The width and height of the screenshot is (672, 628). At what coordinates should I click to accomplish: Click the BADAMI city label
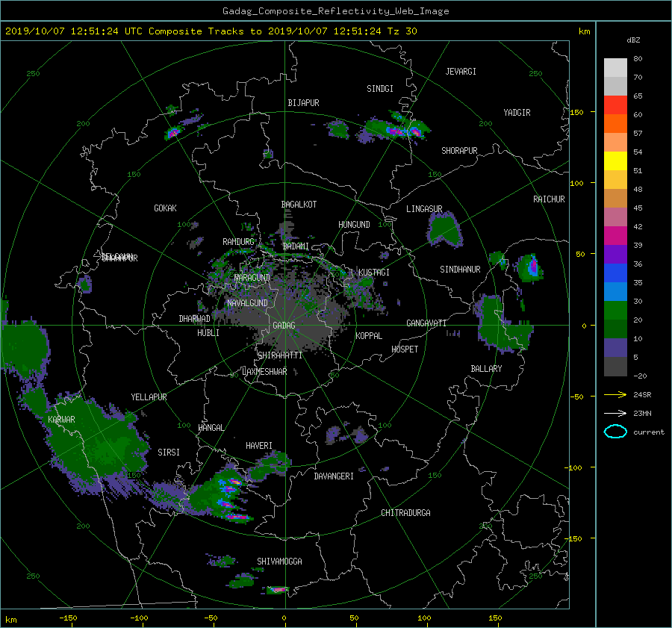coord(296,246)
